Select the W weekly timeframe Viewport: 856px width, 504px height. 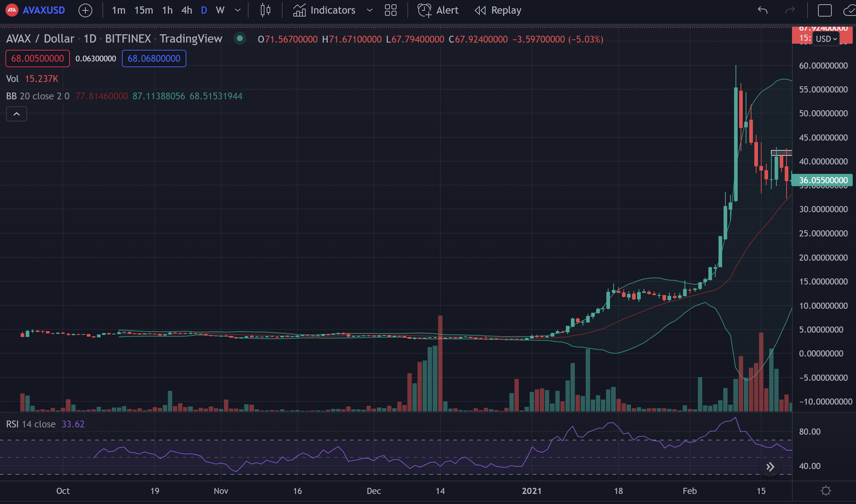[x=220, y=10]
